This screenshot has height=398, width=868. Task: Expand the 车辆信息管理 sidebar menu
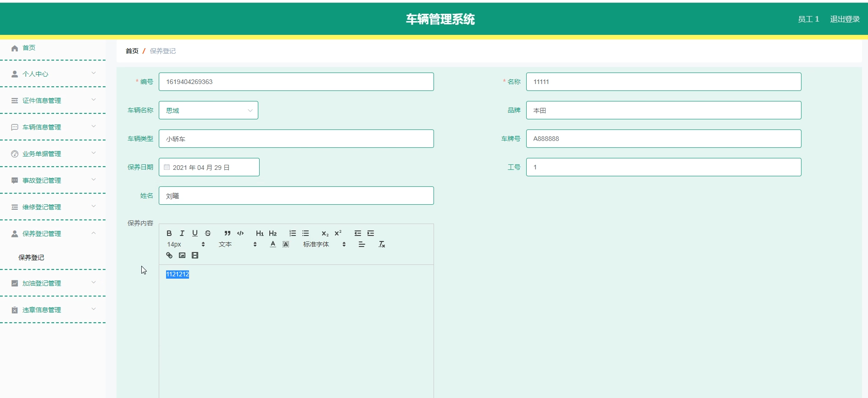pyautogui.click(x=53, y=127)
